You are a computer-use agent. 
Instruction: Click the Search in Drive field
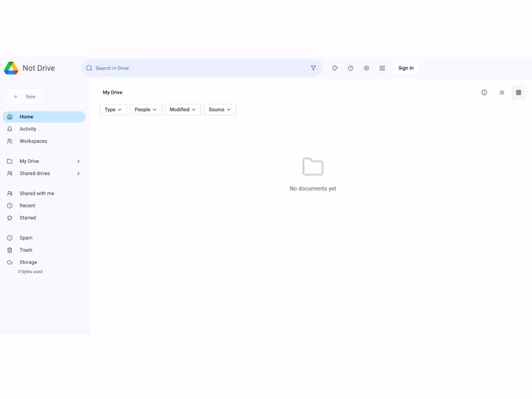(193, 68)
